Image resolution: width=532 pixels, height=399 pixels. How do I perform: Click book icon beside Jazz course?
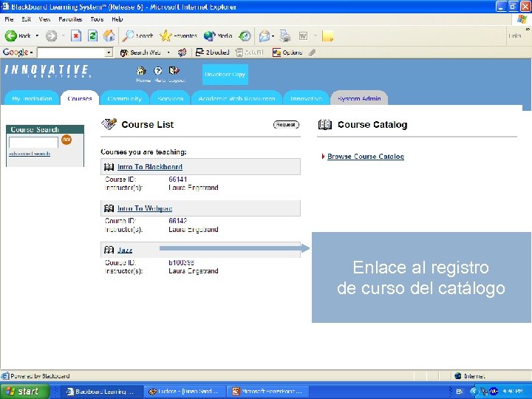109,250
